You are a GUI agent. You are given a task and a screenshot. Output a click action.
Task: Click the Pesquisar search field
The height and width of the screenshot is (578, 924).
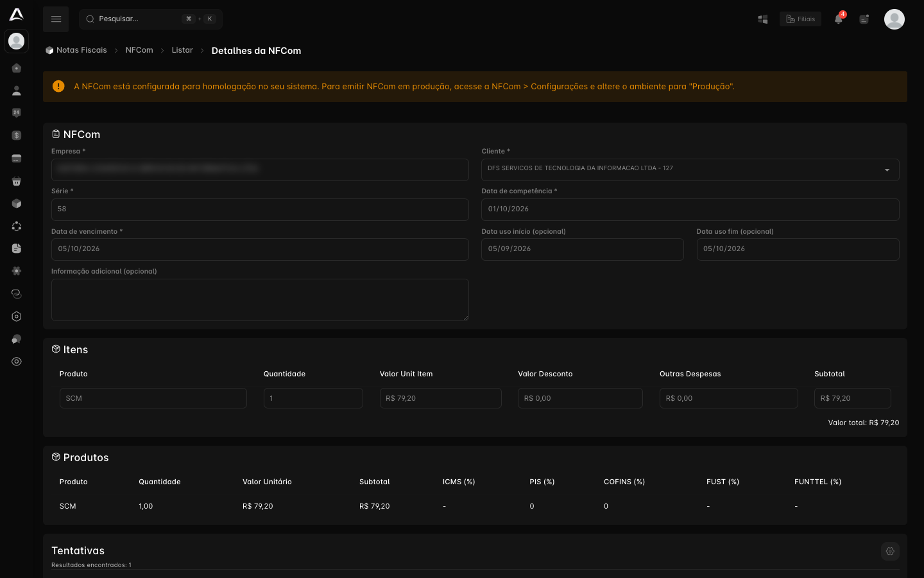151,19
